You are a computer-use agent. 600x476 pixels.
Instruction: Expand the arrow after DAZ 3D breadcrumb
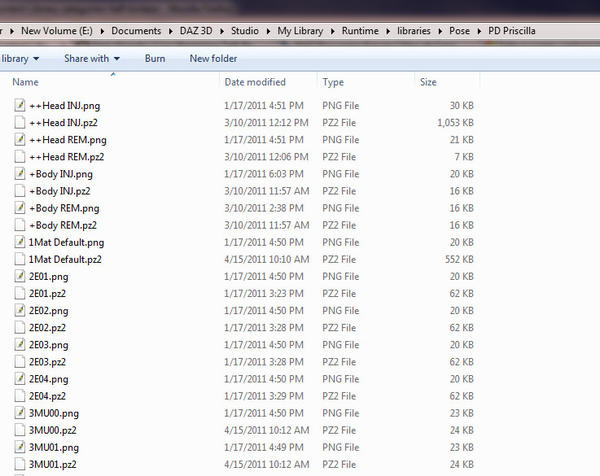tap(222, 31)
